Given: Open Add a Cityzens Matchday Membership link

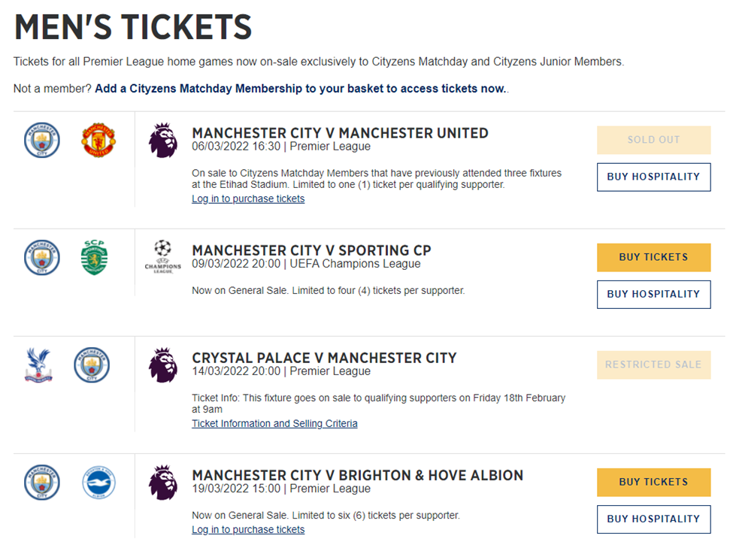Looking at the screenshot, I should [301, 89].
